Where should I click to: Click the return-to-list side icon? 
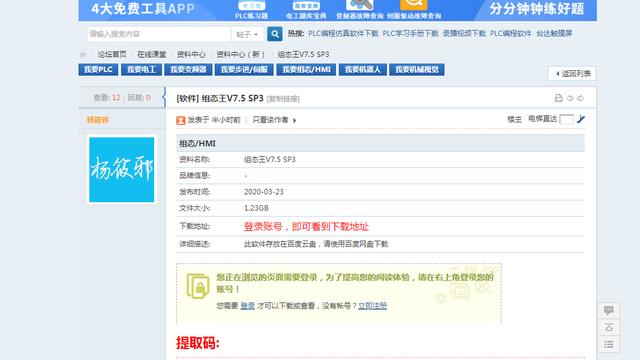(x=609, y=344)
